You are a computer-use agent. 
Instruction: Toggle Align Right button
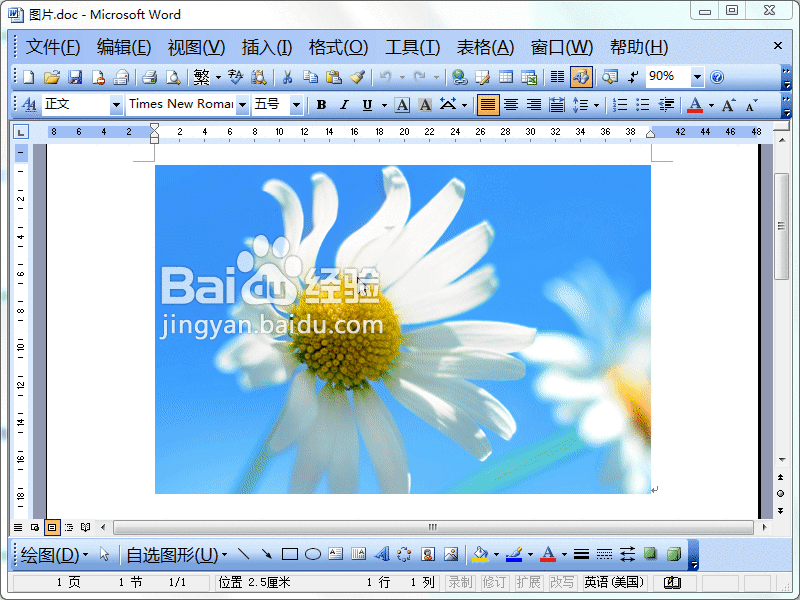pos(534,105)
